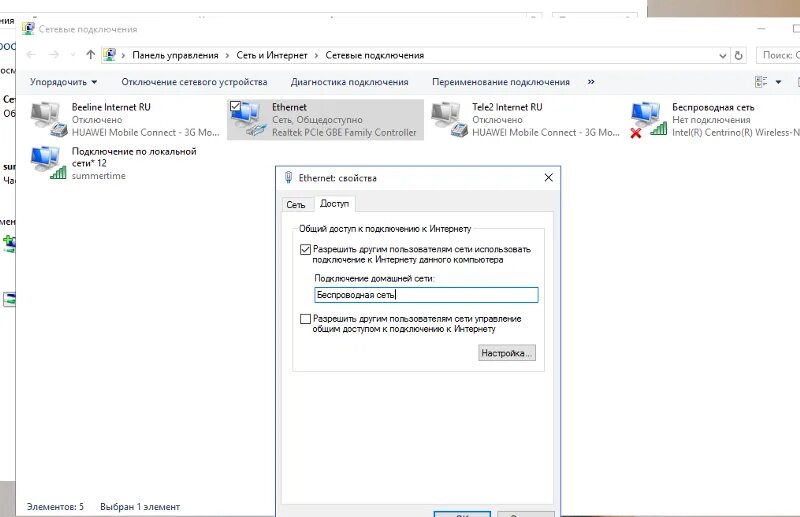Uncheck Разрешить другим пользователям сети использовать подключение

tap(305, 250)
